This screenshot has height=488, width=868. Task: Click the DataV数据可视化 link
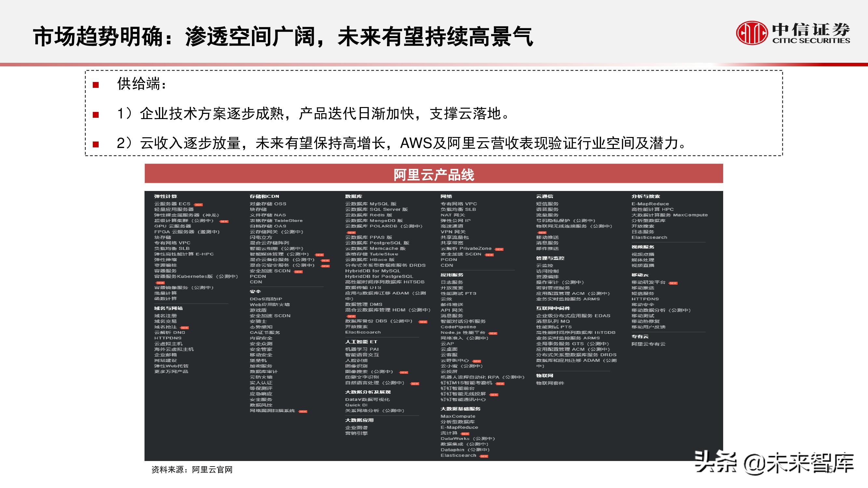[367, 400]
